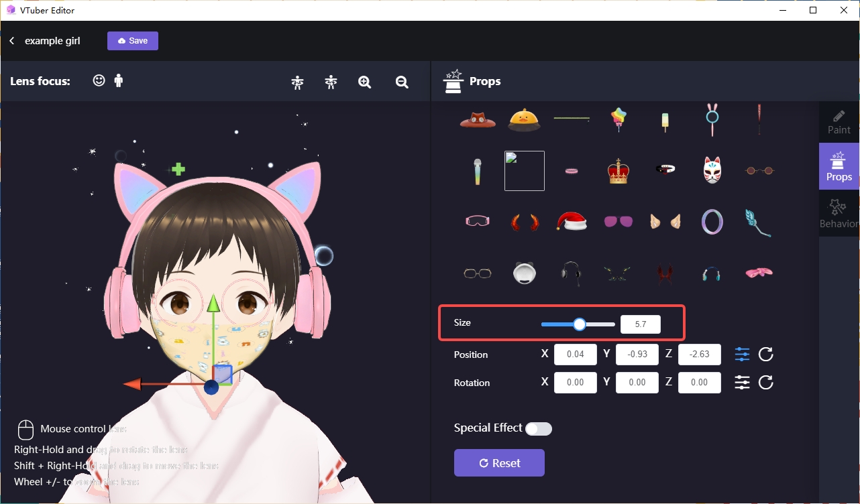The height and width of the screenshot is (504, 860).
Task: Click the back arrow beside example girl
Action: (11, 40)
